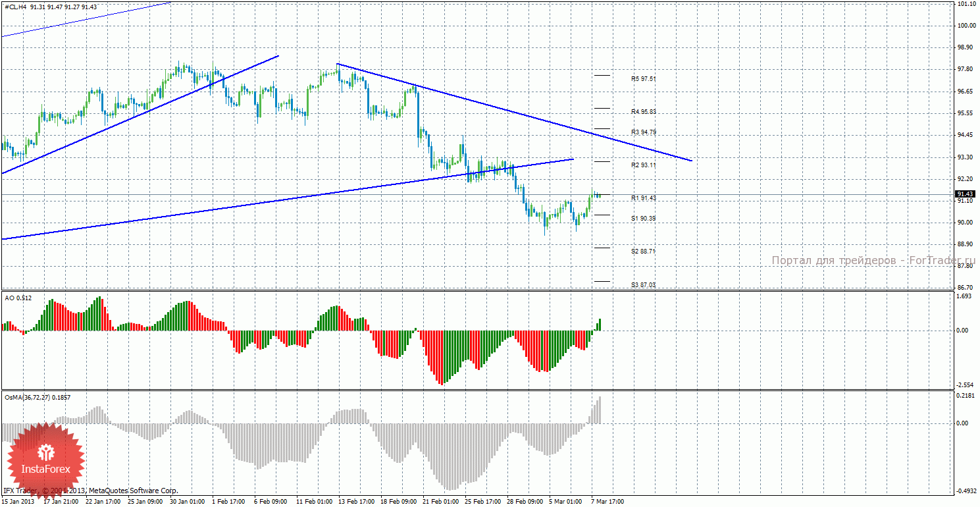Click the R2 93.11 pivot label

(x=644, y=165)
